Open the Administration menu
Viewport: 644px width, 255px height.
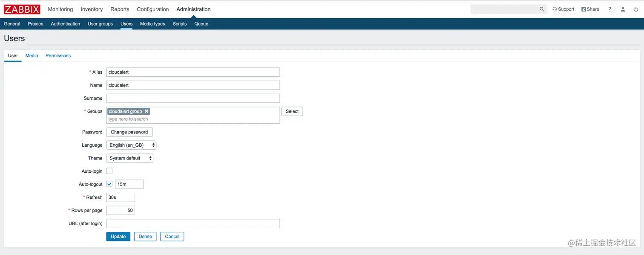coord(193,9)
